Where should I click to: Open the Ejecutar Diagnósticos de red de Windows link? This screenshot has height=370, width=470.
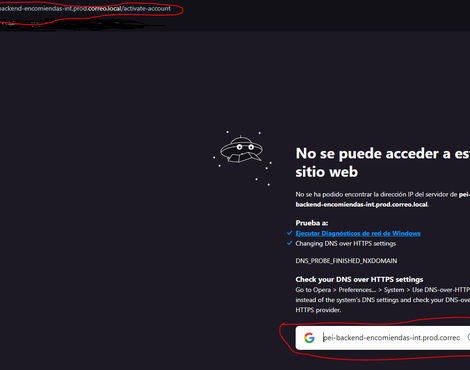click(358, 233)
